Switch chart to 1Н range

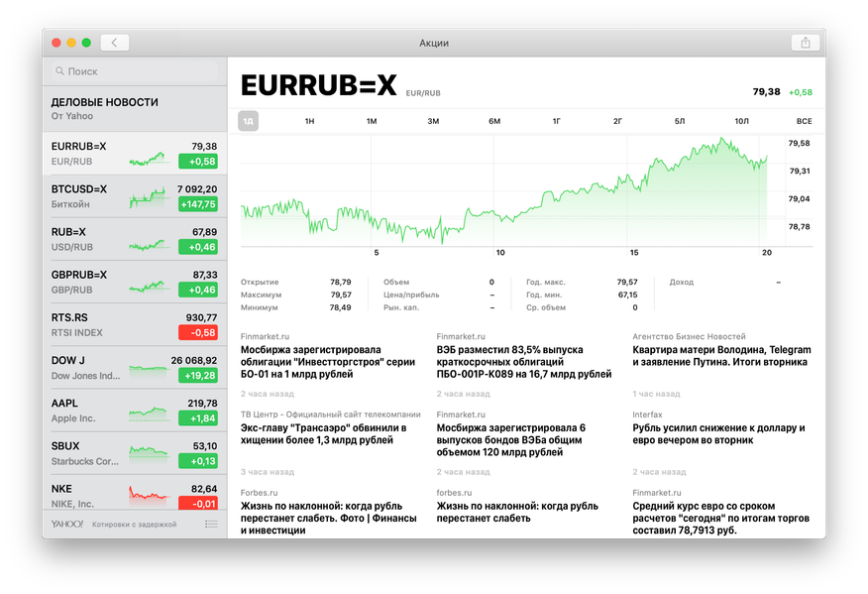point(309,121)
